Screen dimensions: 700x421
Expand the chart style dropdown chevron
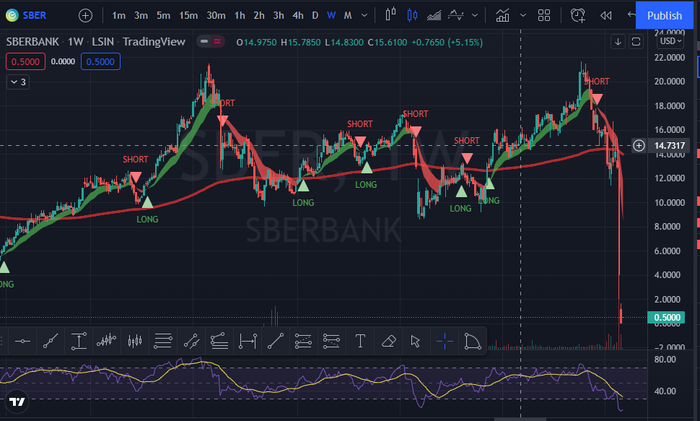click(x=475, y=16)
